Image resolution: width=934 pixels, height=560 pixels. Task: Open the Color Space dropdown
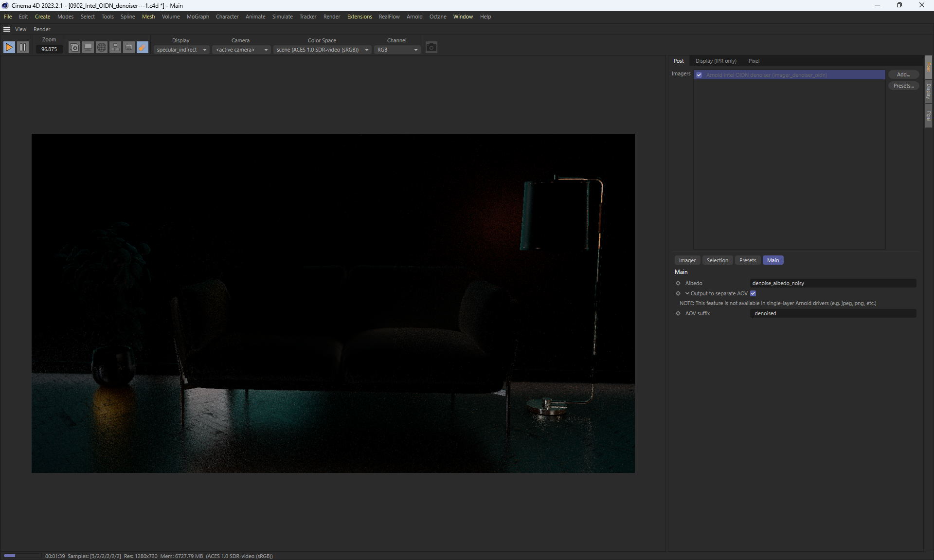322,50
